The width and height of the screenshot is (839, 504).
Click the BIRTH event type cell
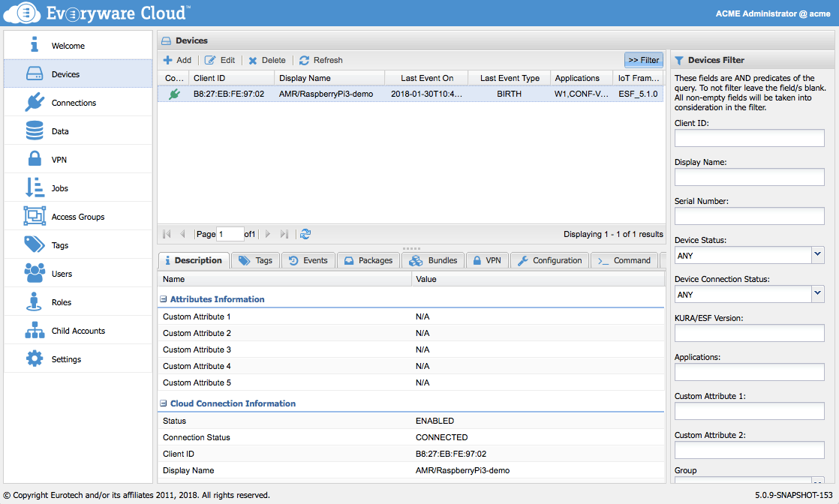tap(509, 94)
